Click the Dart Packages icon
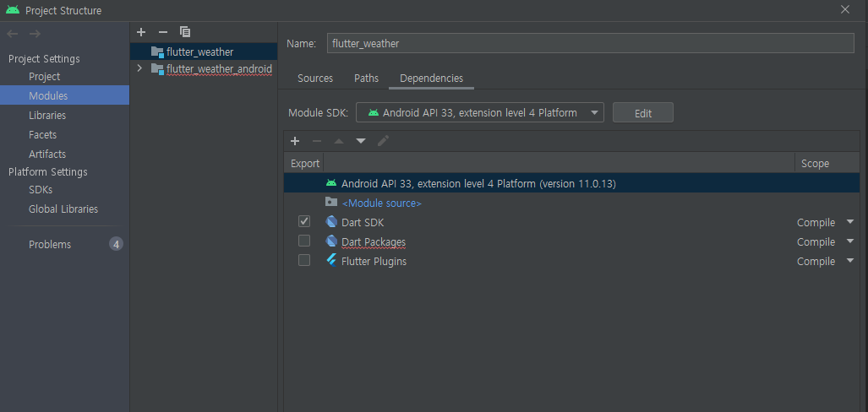This screenshot has height=412, width=868. [x=331, y=241]
